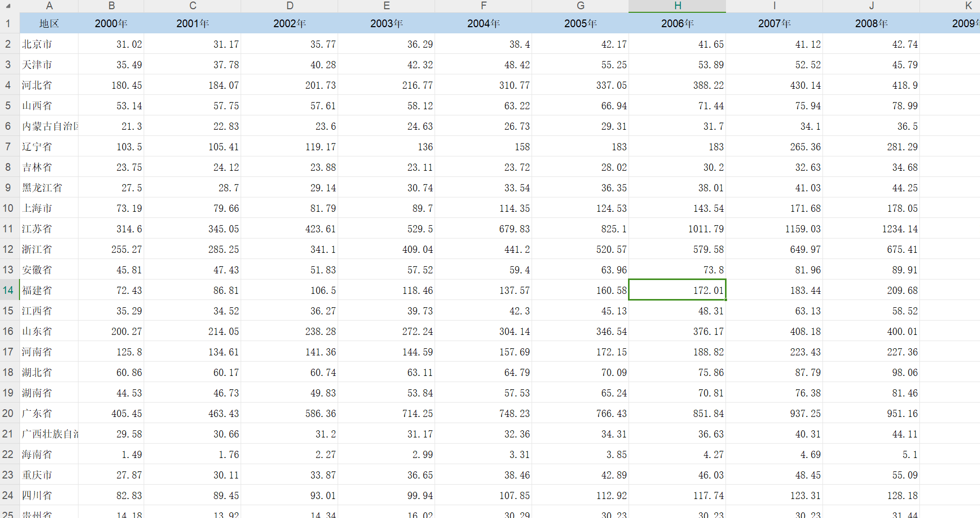980x518 pixels.
Task: Click Jiangsu's 2007 value 1159.03
Action: point(775,229)
